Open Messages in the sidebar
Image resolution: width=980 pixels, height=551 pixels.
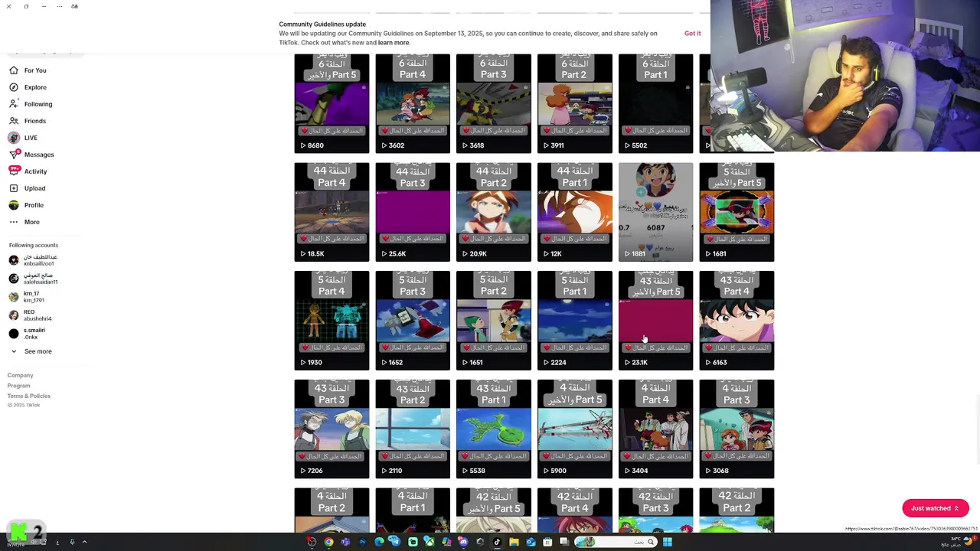[31, 155]
